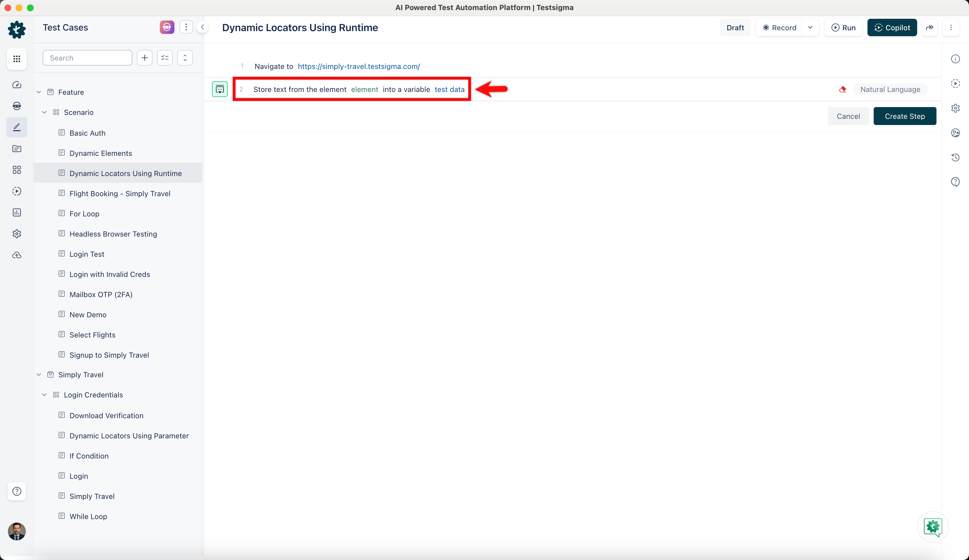Collapse the Test Cases side panel

point(202,27)
